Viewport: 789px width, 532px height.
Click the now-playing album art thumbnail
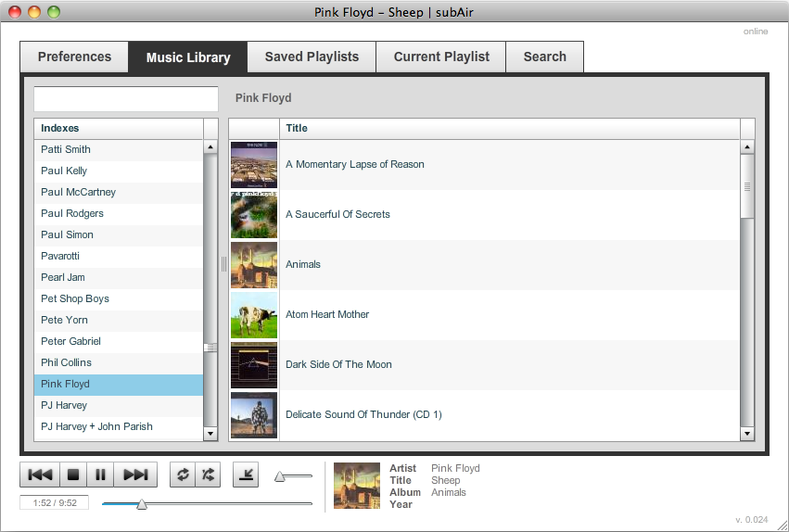click(x=357, y=486)
